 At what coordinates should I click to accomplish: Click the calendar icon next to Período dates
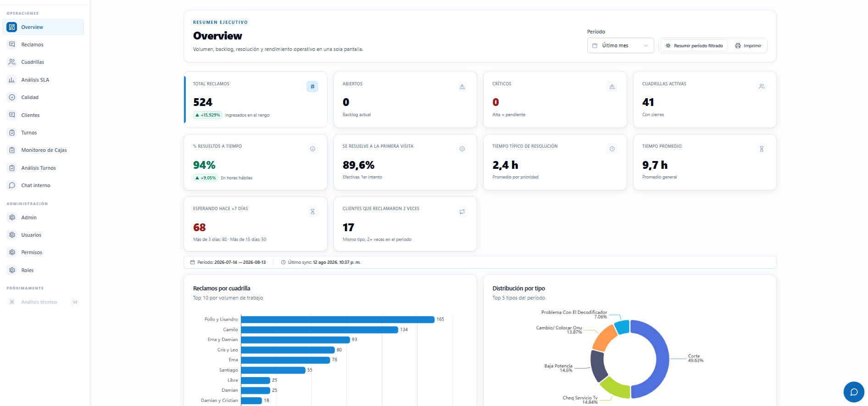point(192,262)
